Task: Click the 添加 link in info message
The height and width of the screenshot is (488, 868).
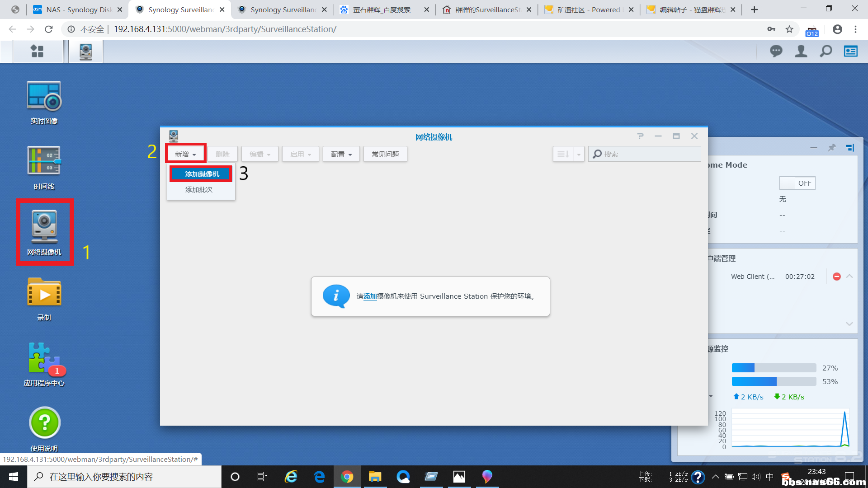Action: point(370,296)
